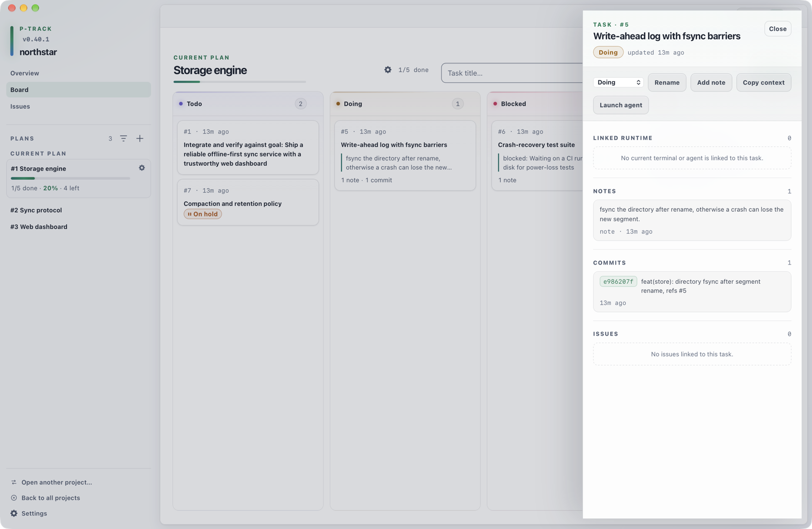Open the status dropdown showing Doing
The height and width of the screenshot is (529, 812).
[618, 82]
